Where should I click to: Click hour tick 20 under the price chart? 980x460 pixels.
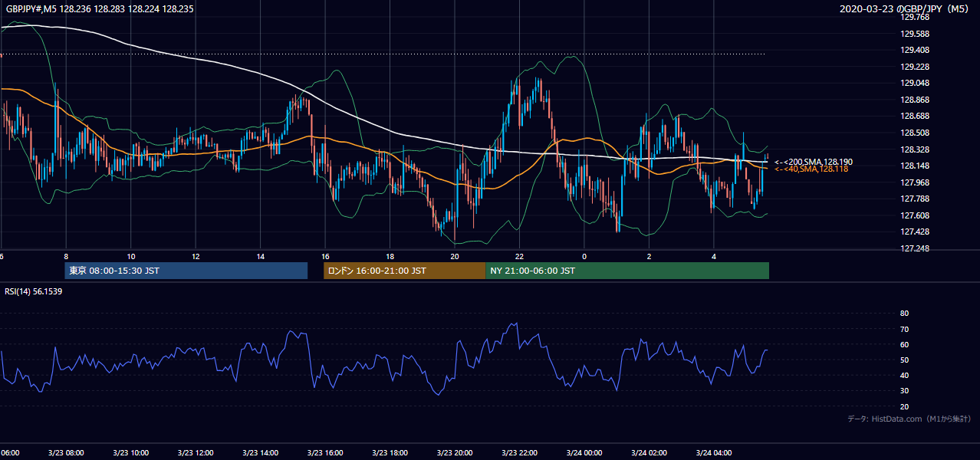click(x=455, y=256)
